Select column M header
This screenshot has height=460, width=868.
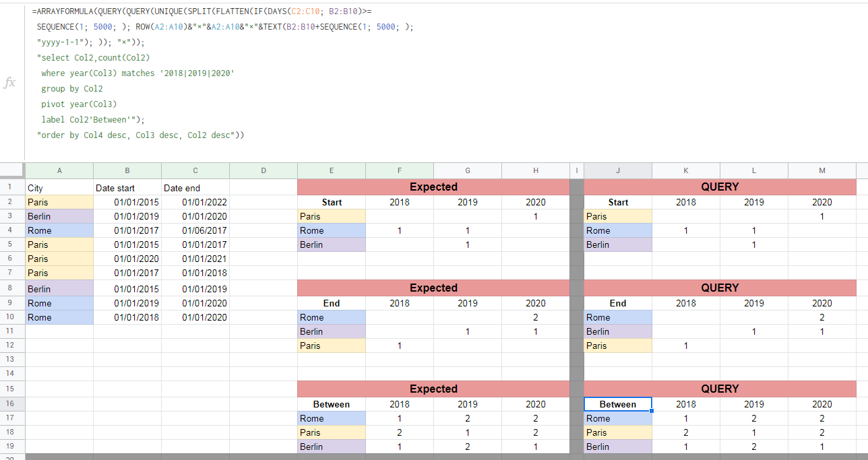point(822,171)
